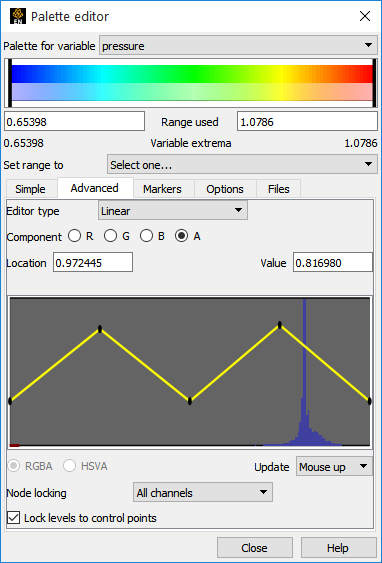This screenshot has height=563, width=382.
Task: Click the Close button
Action: tap(255, 548)
